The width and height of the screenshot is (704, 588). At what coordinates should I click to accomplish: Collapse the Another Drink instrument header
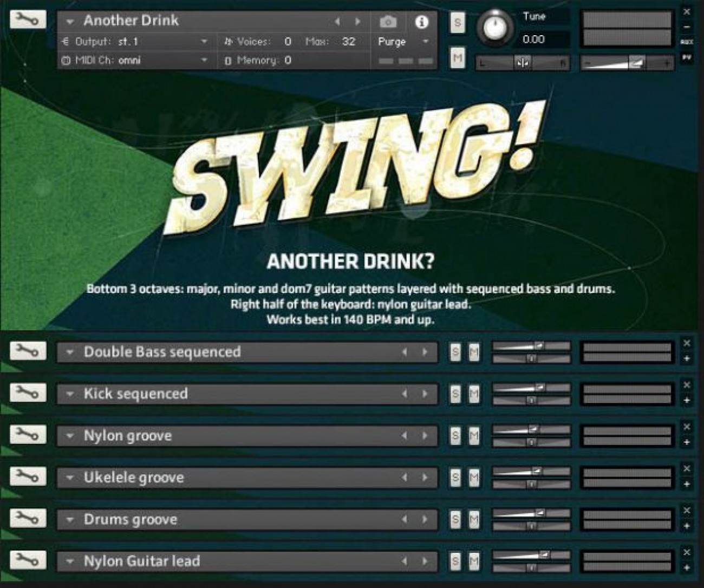[x=70, y=22]
